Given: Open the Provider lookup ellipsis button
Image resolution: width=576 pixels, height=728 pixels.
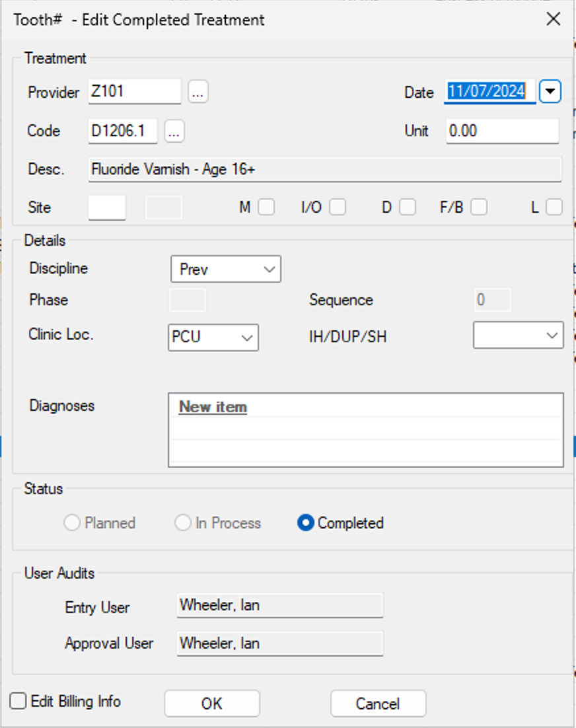Looking at the screenshot, I should tap(198, 91).
